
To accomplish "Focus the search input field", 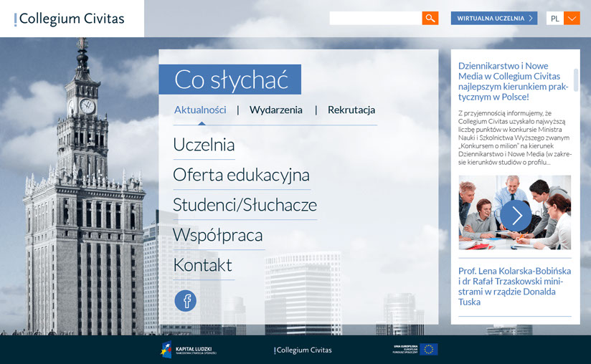I will (x=376, y=18).
